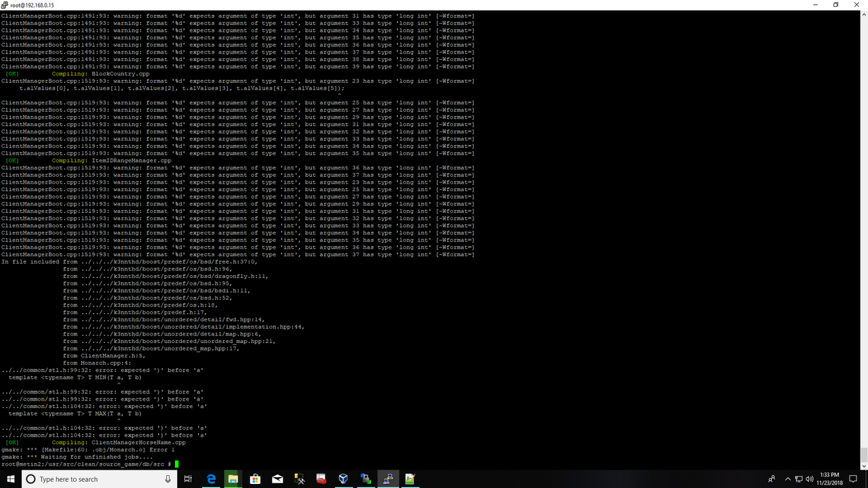Screen dimensions: 868x488
Task: Click the Cortana microphone icon
Action: coord(168,479)
